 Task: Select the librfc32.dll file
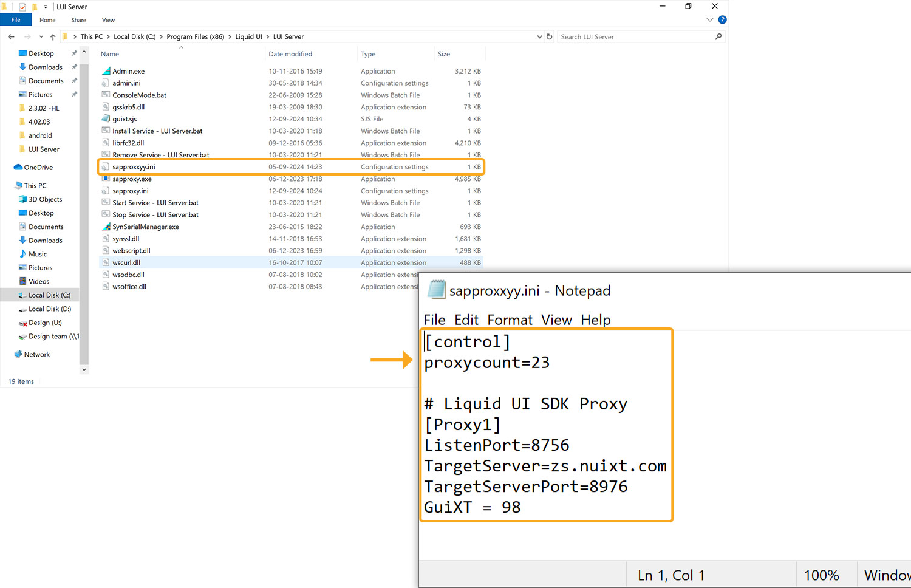[128, 143]
